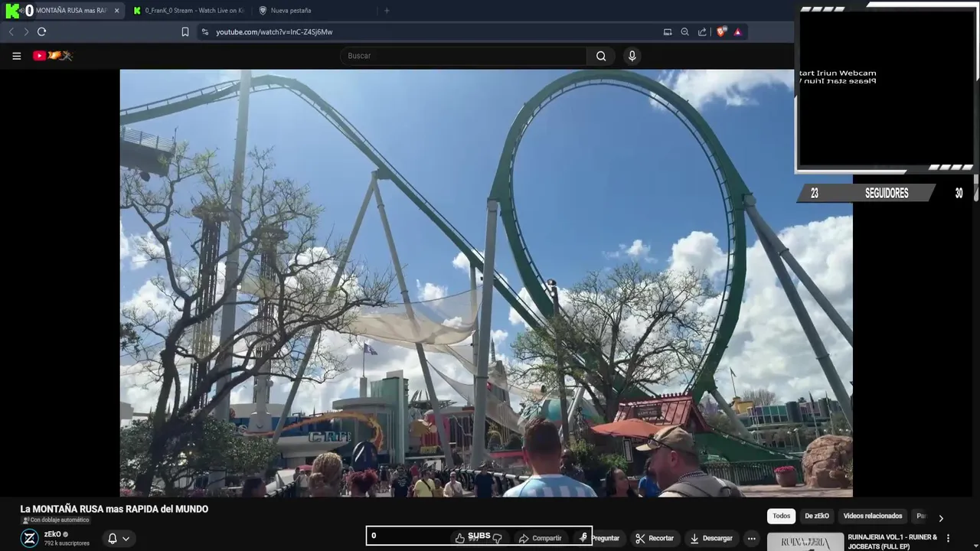Open options menu for the RUINAJERIA video
This screenshot has height=551, width=980.
948,538
